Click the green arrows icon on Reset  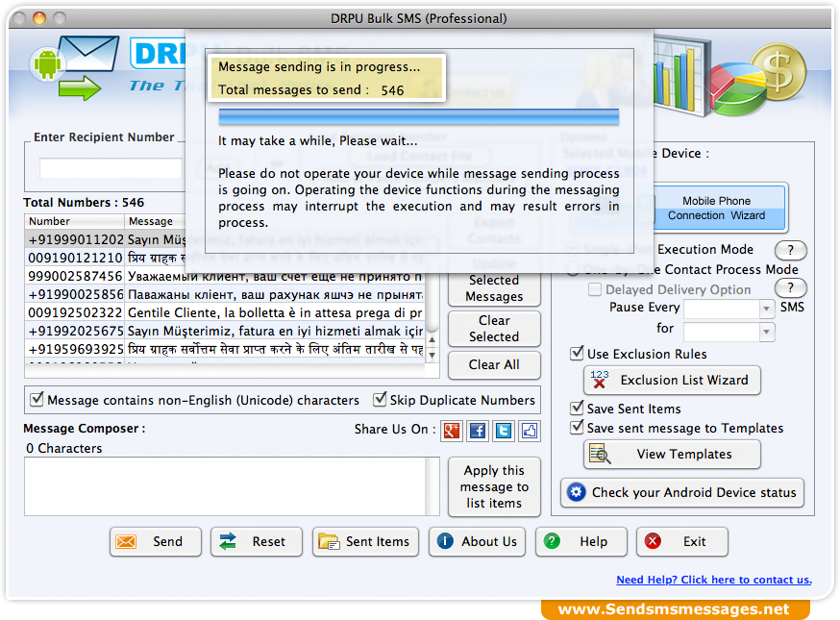pos(228,542)
